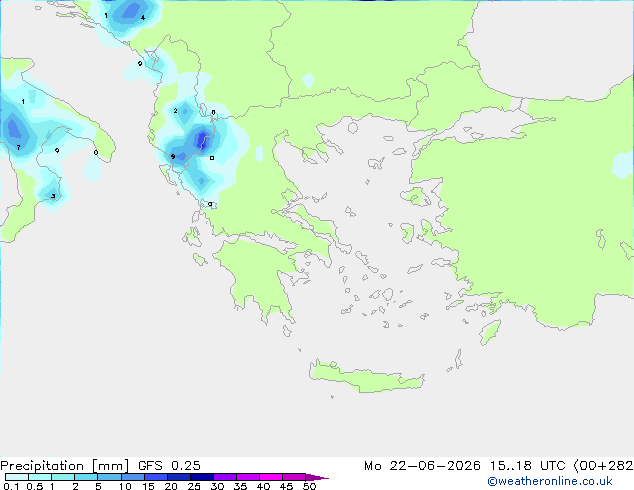
Task: Click the 'Mo 22-06-2026' date text
Action: tap(422, 466)
